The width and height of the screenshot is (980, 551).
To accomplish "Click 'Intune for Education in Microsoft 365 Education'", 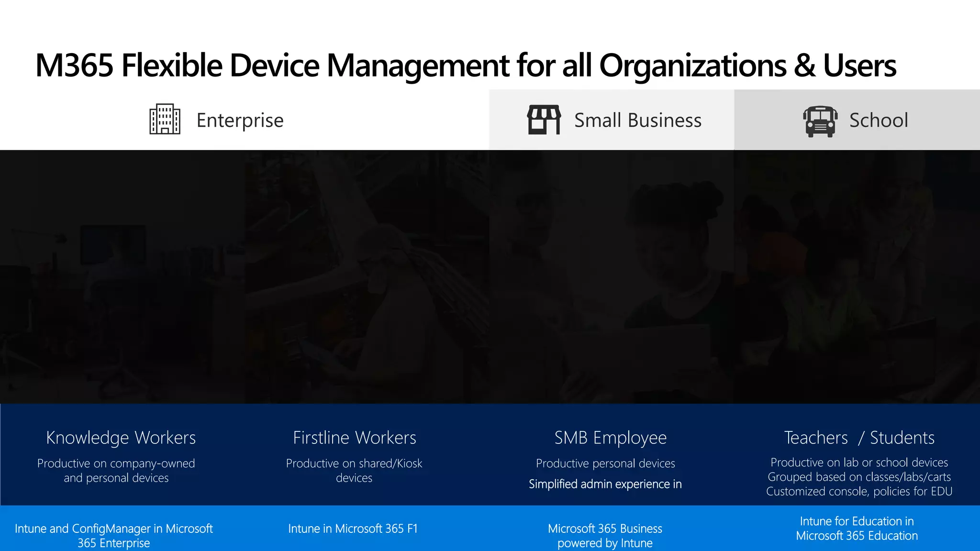I will point(857,529).
